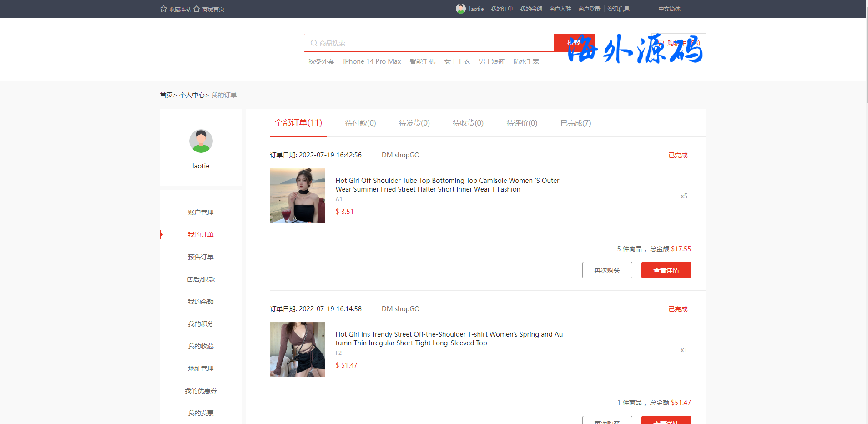Open the 待发货(0) tab
The width and height of the screenshot is (868, 424).
click(414, 123)
